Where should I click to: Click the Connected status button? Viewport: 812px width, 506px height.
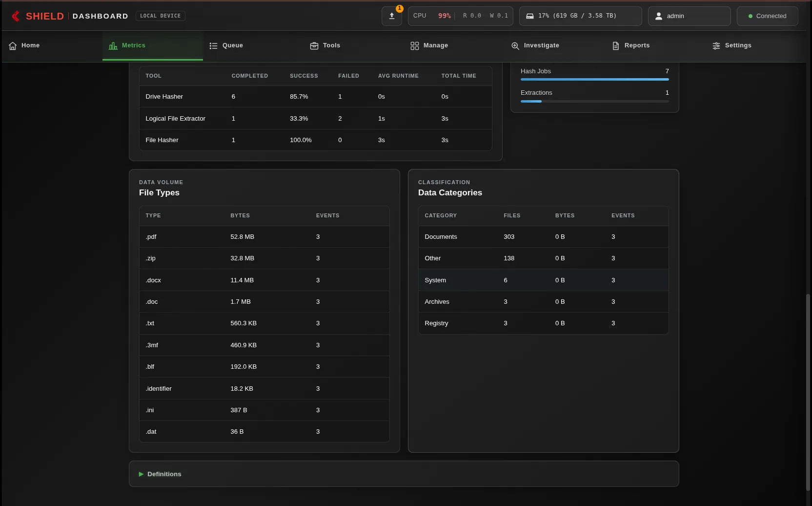click(x=767, y=16)
